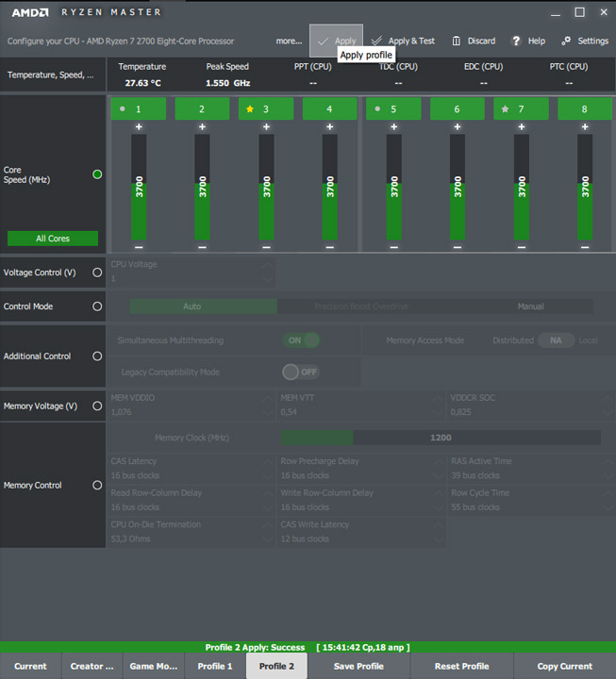Select the Profile 2 tab
The image size is (616, 679).
pos(276,666)
